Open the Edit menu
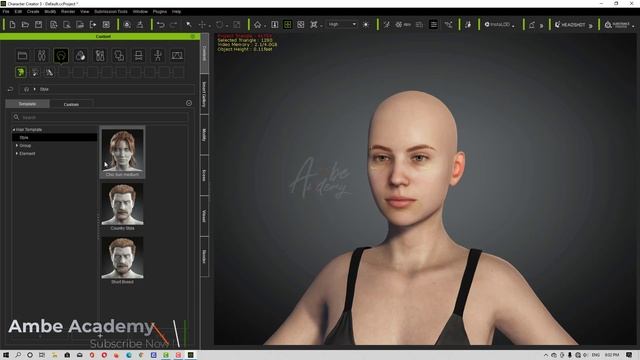 click(x=18, y=11)
